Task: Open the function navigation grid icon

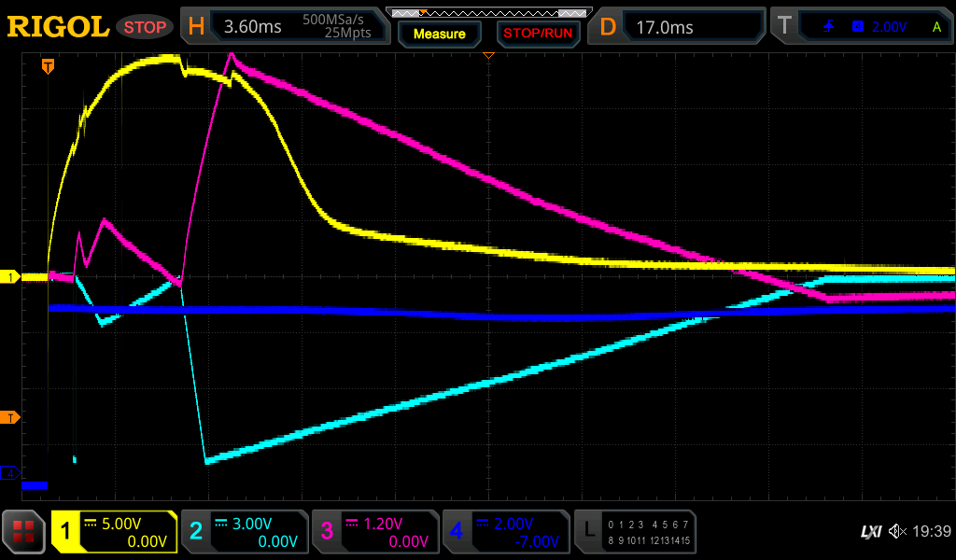Action: point(24,532)
